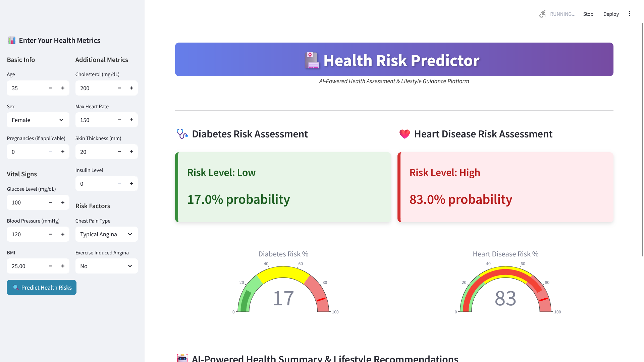Decrease Blood Pressure with minus button

pos(51,234)
